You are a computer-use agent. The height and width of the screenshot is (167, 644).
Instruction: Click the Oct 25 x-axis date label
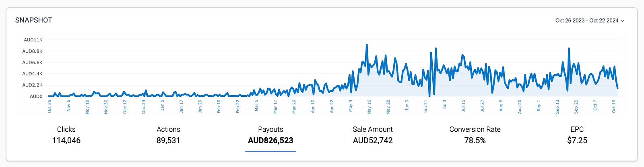pyautogui.click(x=50, y=107)
